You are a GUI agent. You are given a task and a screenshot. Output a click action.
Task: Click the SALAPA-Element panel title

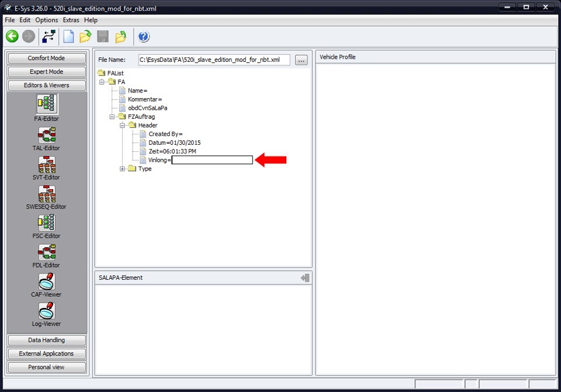(120, 277)
